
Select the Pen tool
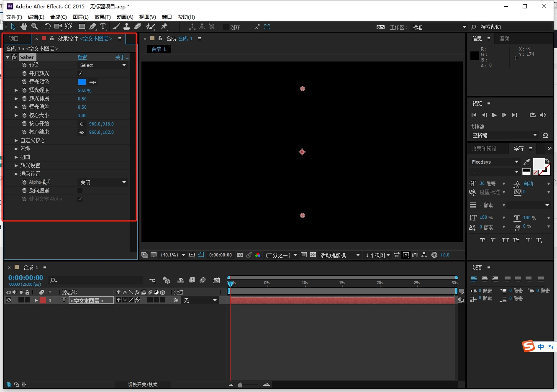[x=92, y=27]
